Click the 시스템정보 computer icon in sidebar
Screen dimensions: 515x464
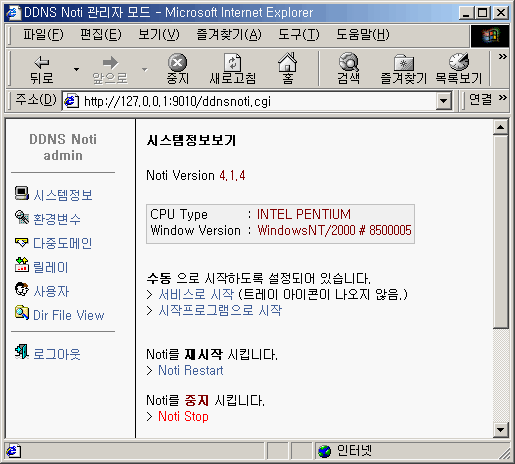(22, 193)
